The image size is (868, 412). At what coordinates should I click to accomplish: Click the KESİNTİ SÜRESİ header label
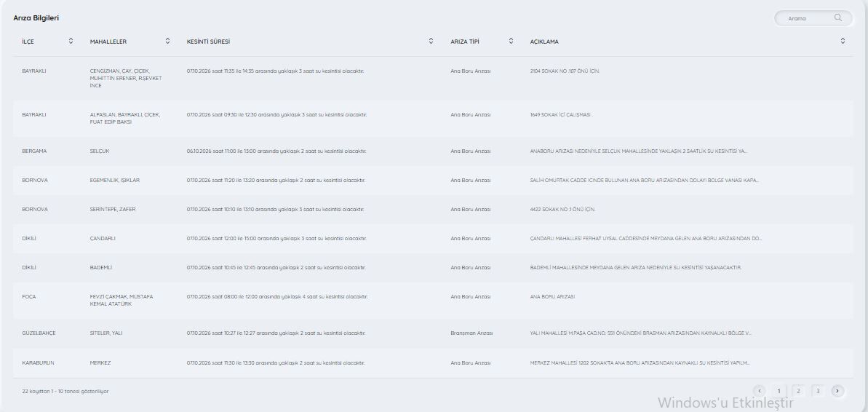click(x=208, y=41)
